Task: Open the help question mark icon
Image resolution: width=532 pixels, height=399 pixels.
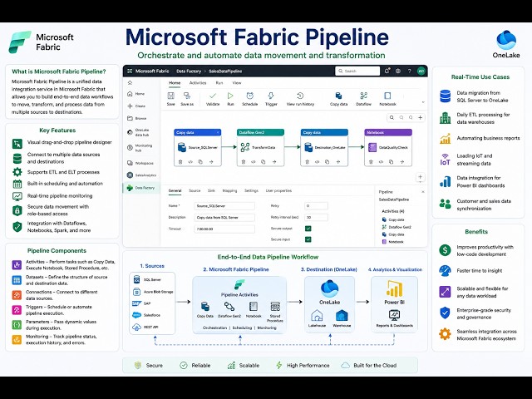Action: click(x=410, y=71)
